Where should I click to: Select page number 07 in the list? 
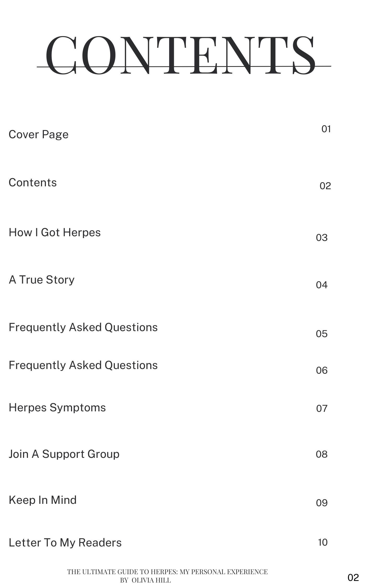(322, 409)
